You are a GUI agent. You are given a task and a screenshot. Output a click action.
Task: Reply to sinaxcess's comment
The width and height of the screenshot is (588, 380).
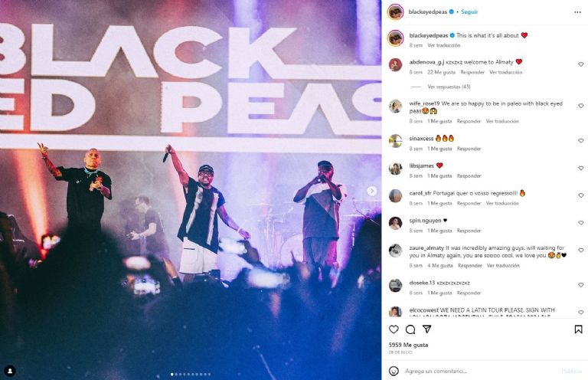pyautogui.click(x=469, y=149)
